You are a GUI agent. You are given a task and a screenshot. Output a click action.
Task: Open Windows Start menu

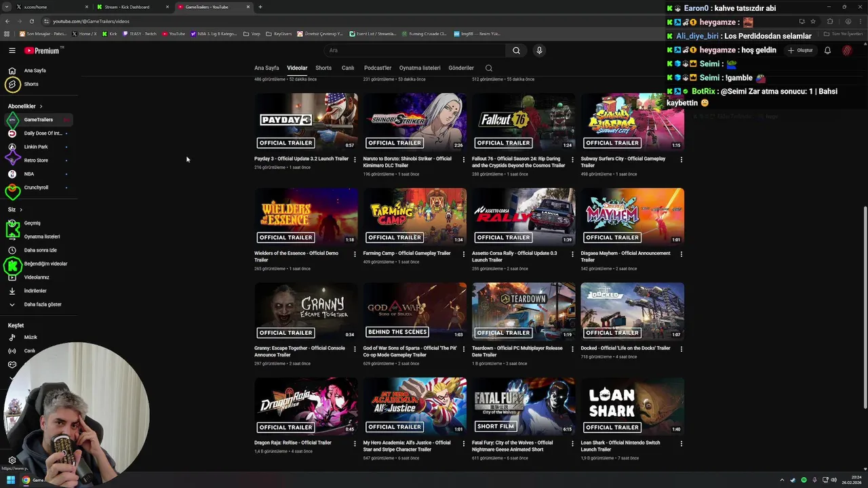[x=11, y=480]
